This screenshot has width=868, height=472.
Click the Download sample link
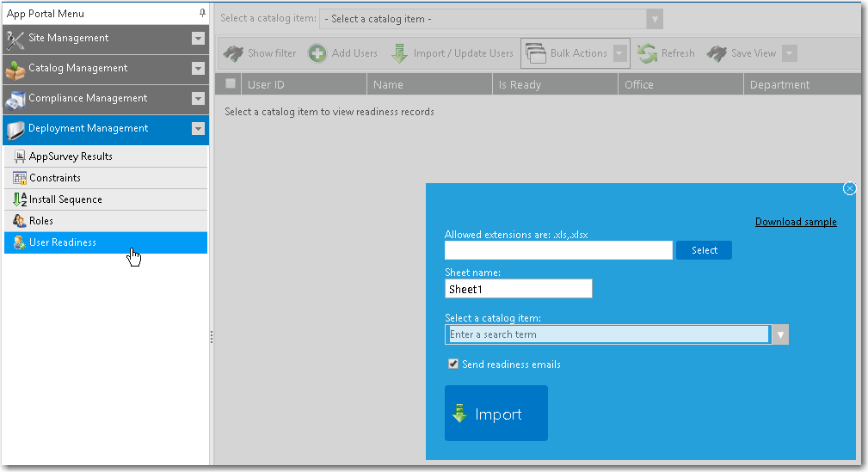796,222
